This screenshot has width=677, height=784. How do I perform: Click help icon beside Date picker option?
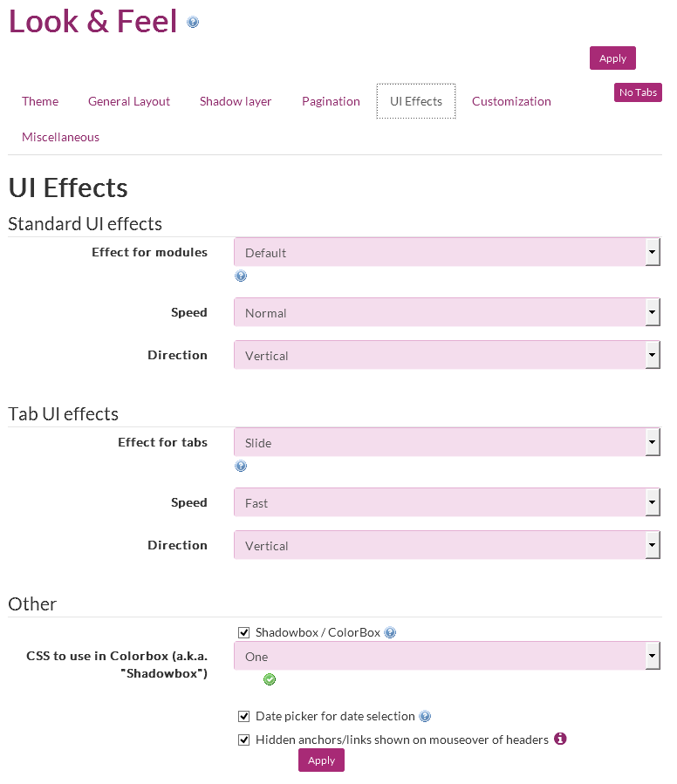coord(425,717)
